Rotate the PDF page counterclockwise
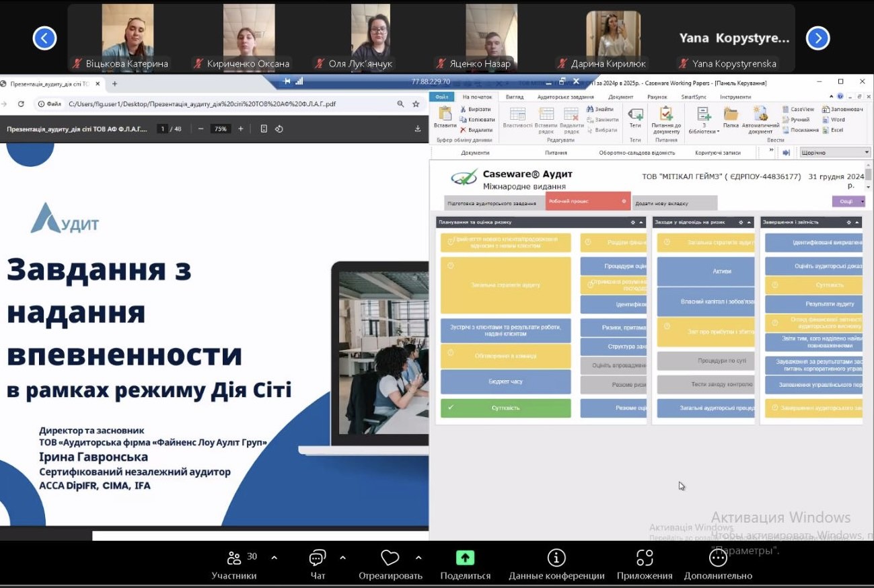Image resolution: width=874 pixels, height=588 pixels. tap(279, 128)
